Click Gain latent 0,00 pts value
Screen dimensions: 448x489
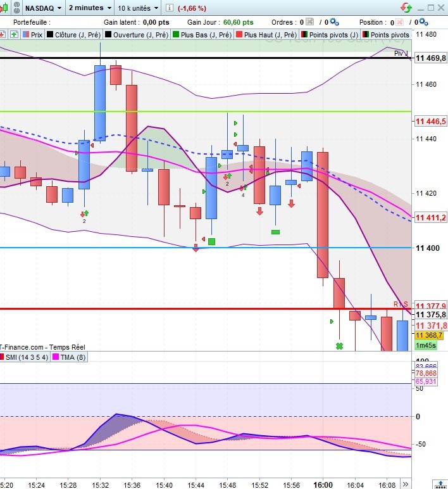coord(156,22)
